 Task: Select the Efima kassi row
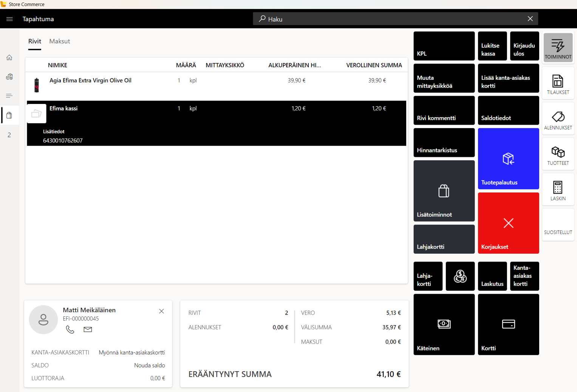pos(217,123)
